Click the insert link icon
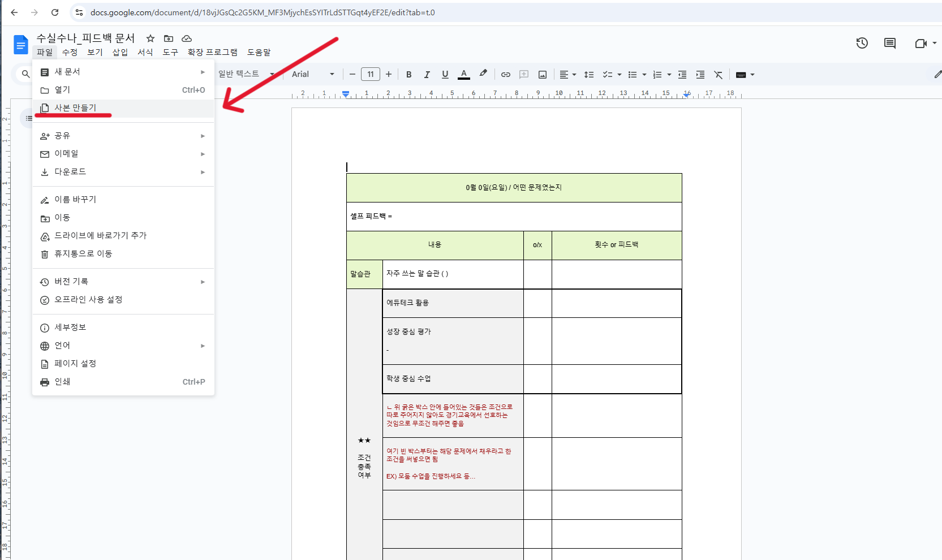942x560 pixels. click(x=506, y=75)
